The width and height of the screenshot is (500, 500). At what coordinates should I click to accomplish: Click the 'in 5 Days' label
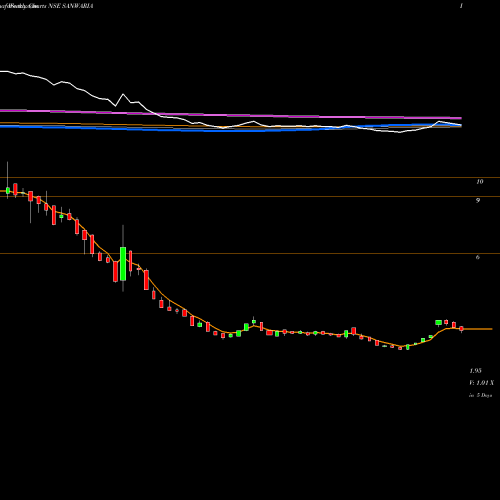coord(481,395)
